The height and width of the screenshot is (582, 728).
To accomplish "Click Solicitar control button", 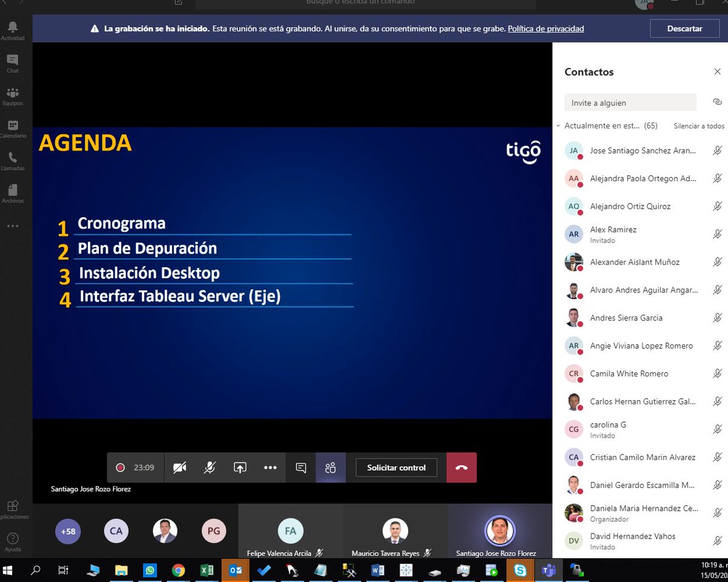I will point(396,467).
